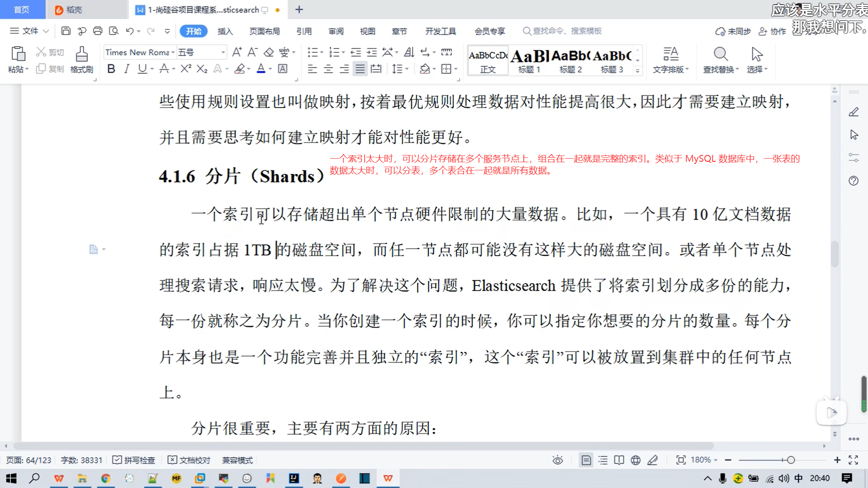Expand the styles gallery

tap(637, 70)
